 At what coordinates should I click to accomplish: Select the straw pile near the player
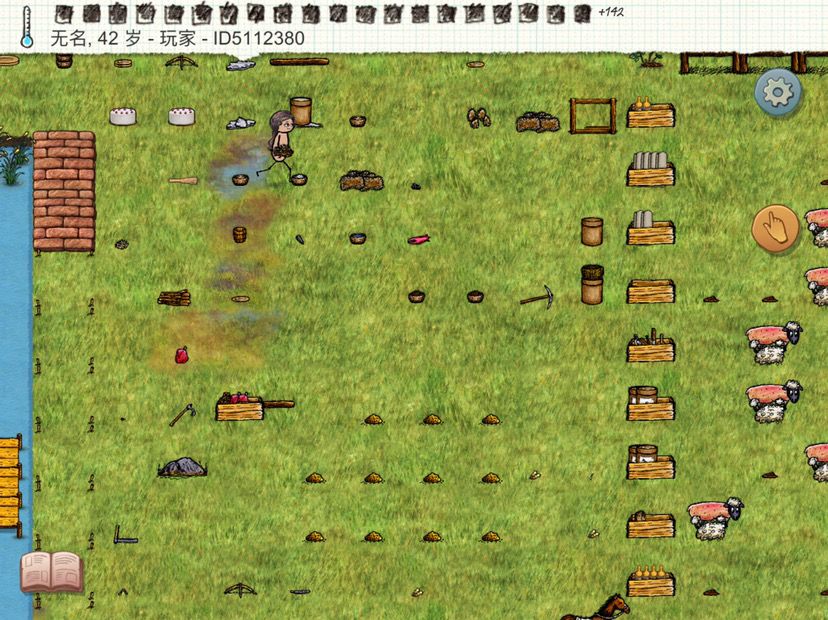coord(362,181)
